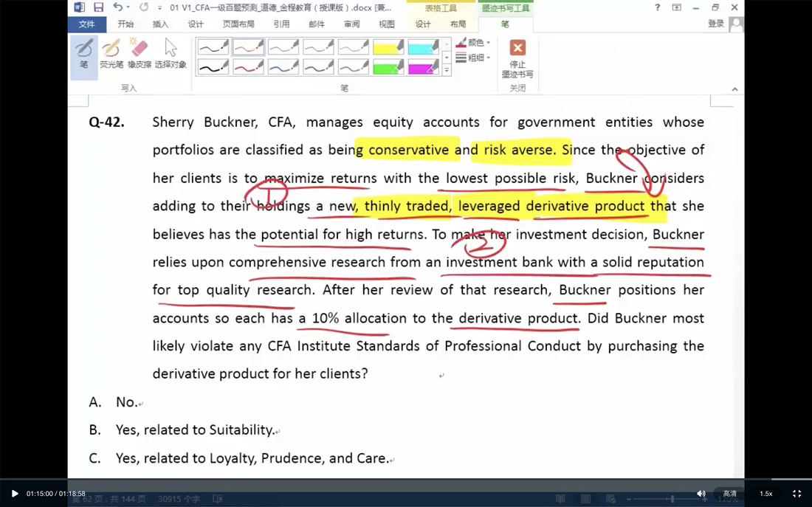Choose the yellow highlighter pen style
This screenshot has width=812, height=507.
(388, 47)
